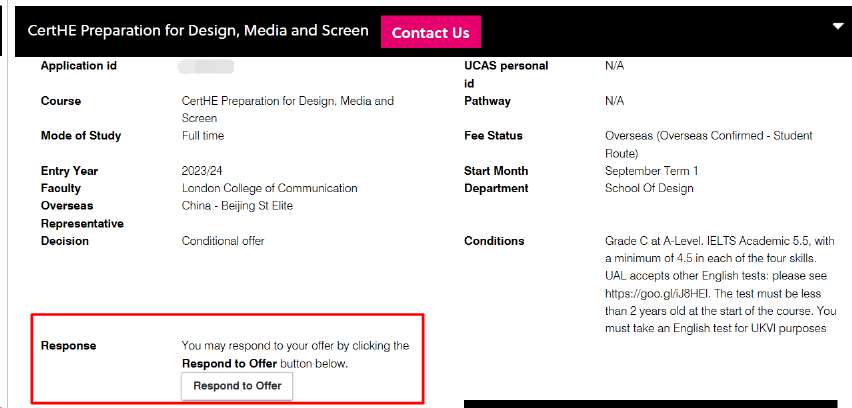Image resolution: width=852 pixels, height=408 pixels.
Task: Click the School Of Design department value
Action: click(649, 189)
